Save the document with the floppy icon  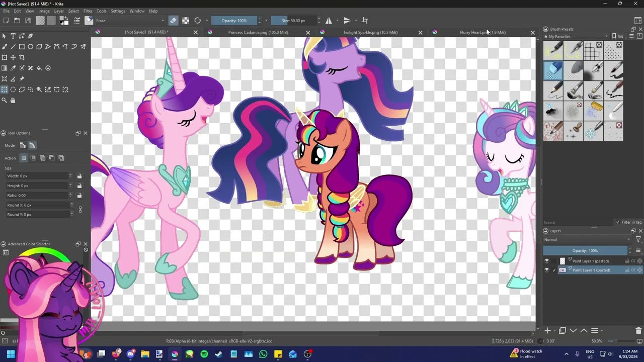click(28, 21)
